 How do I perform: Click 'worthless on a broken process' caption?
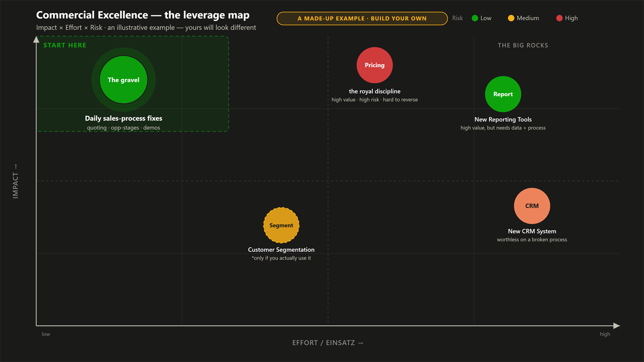click(x=532, y=240)
